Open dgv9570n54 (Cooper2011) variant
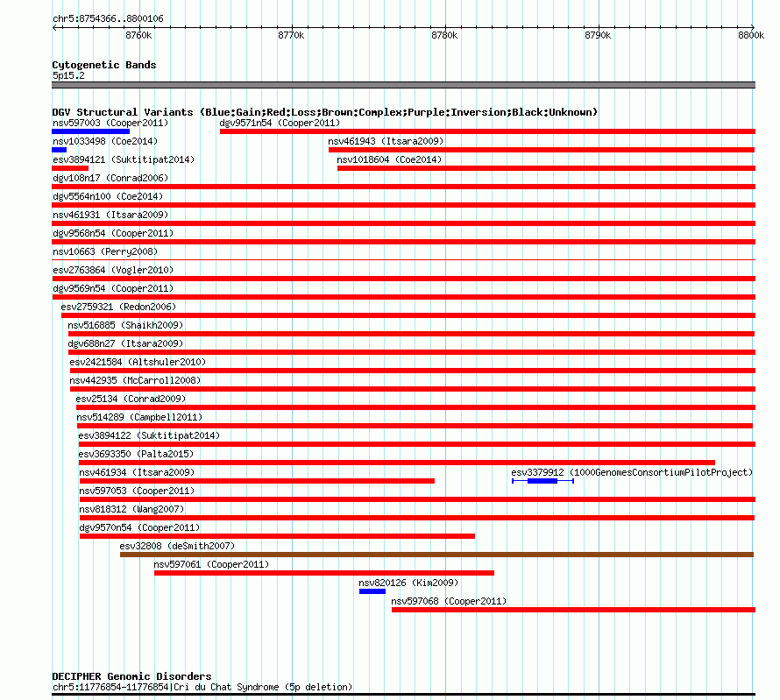Viewport: 780px width, 700px height. click(139, 527)
